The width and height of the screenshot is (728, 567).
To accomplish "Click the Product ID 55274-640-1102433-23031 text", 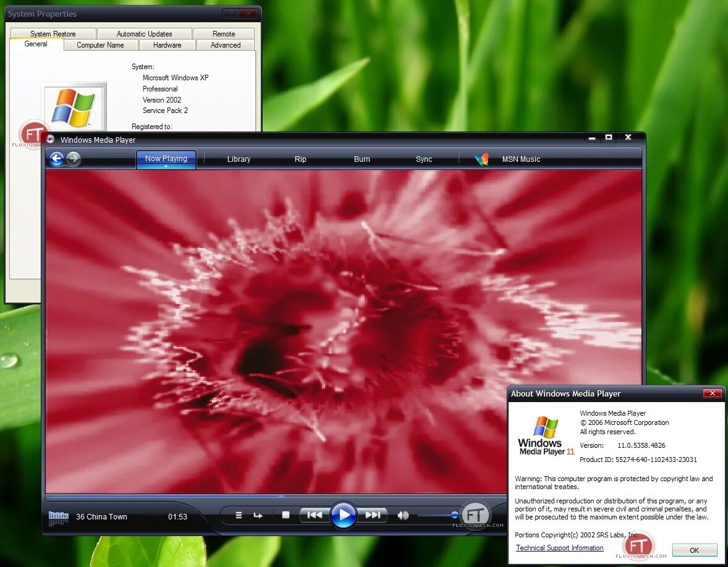I will click(x=638, y=460).
